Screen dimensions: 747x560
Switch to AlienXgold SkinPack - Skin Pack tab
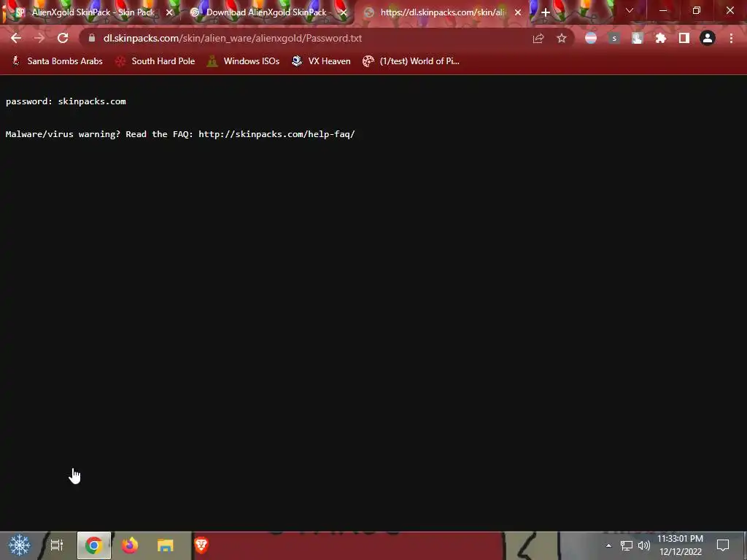(93, 12)
